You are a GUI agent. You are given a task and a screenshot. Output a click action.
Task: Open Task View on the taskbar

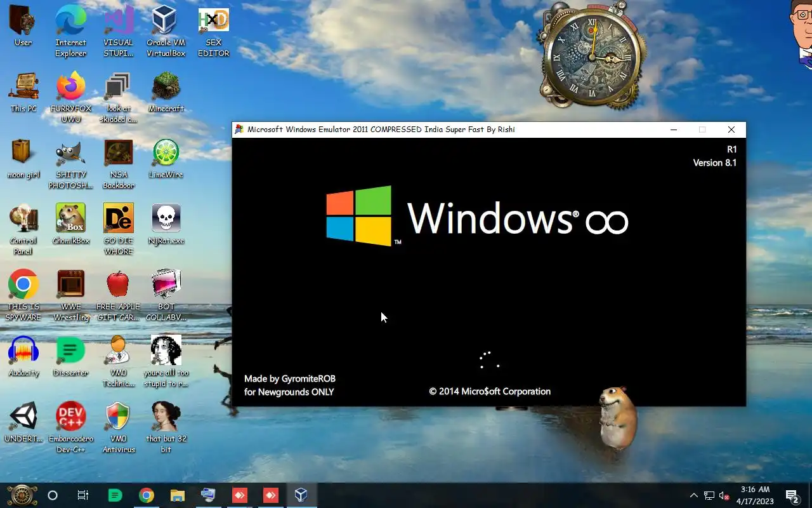pyautogui.click(x=83, y=495)
